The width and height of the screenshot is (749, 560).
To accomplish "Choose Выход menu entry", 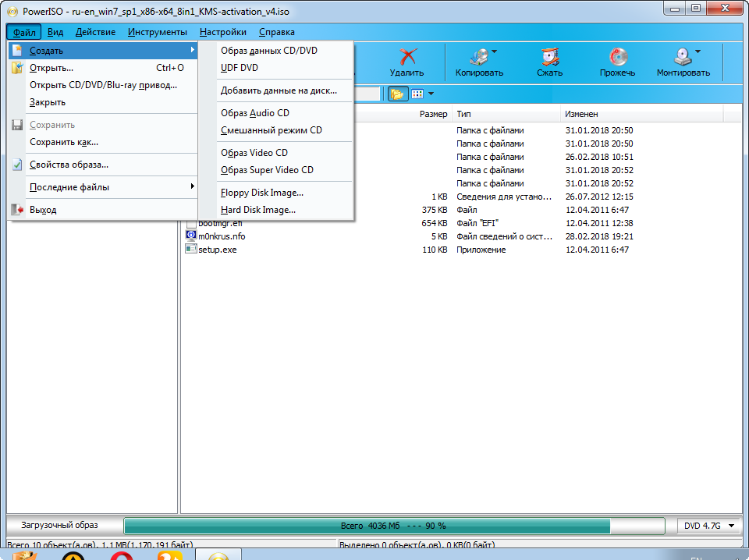I will [x=103, y=210].
